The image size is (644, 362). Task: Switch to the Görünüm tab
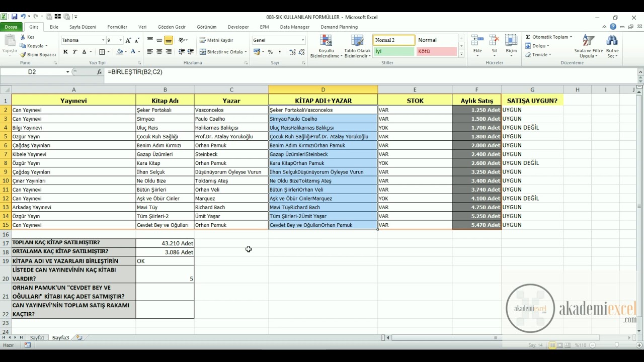(x=206, y=27)
